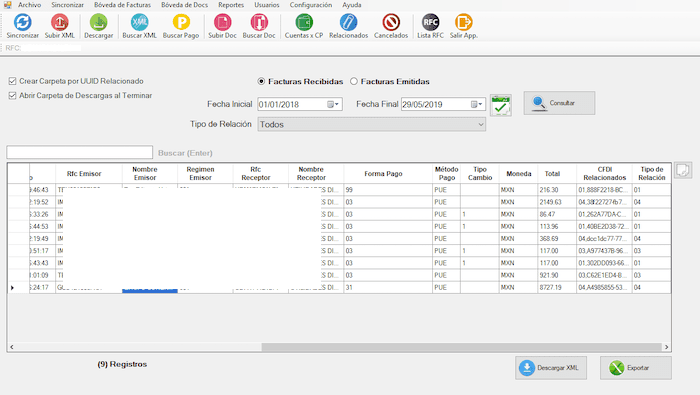Screen dimensions: 700x395
Task: Open the Bóveda de Facturas menu
Action: pyautogui.click(x=122, y=5)
